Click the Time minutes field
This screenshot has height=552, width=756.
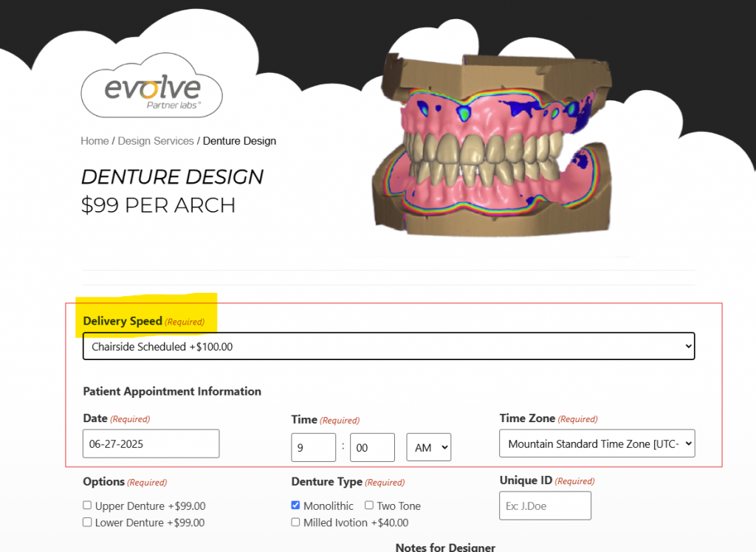point(372,447)
